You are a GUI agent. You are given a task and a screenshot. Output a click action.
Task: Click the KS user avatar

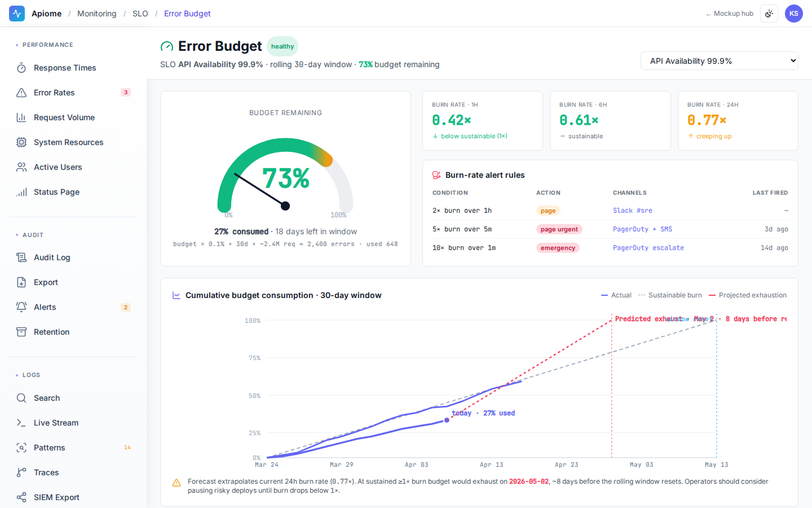794,14
